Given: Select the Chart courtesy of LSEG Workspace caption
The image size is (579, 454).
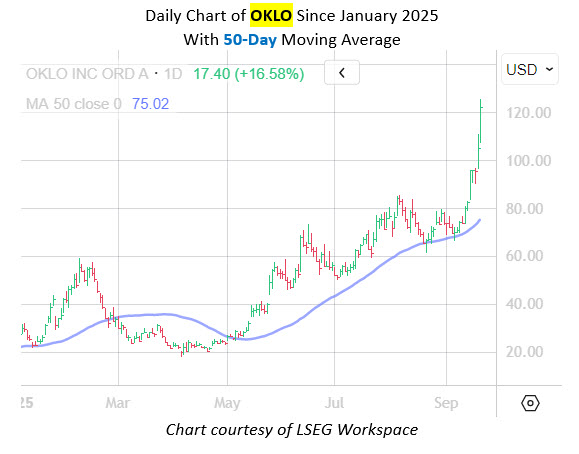Looking at the screenshot, I should [292, 430].
